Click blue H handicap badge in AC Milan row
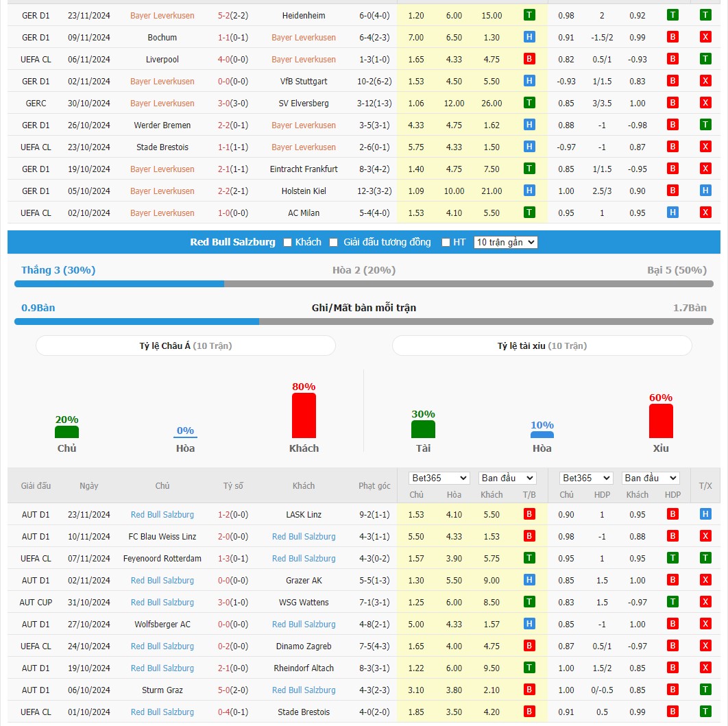The width and height of the screenshot is (728, 726). [x=672, y=212]
